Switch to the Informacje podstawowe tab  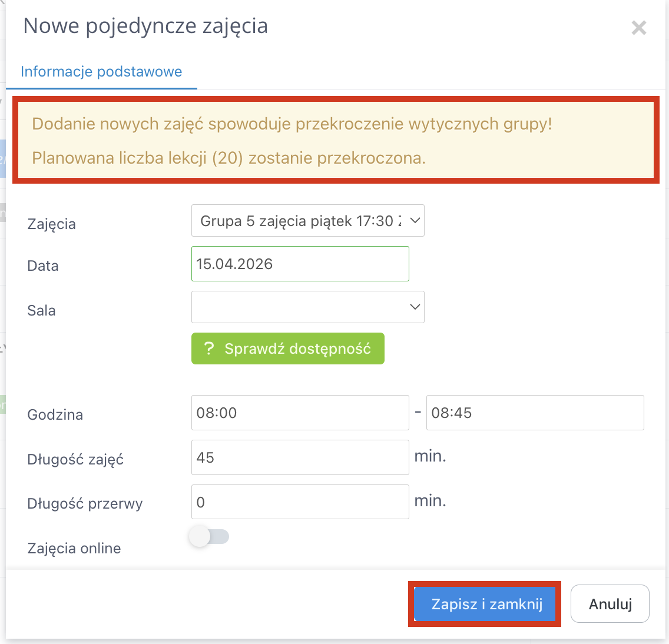(101, 72)
